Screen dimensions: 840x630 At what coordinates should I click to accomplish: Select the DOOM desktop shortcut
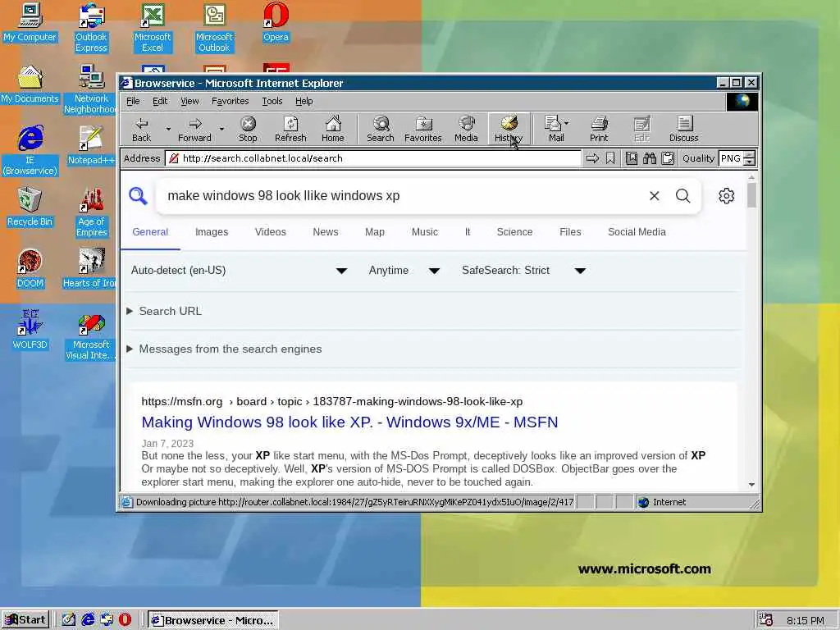click(30, 268)
